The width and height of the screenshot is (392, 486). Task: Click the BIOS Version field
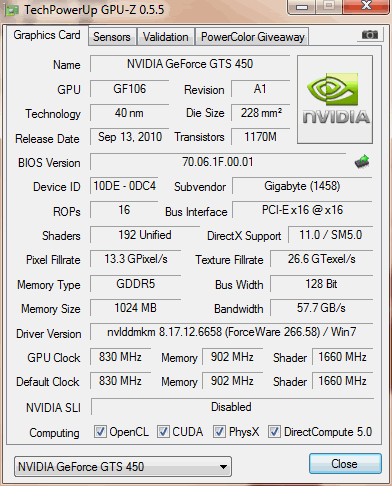[x=218, y=162]
